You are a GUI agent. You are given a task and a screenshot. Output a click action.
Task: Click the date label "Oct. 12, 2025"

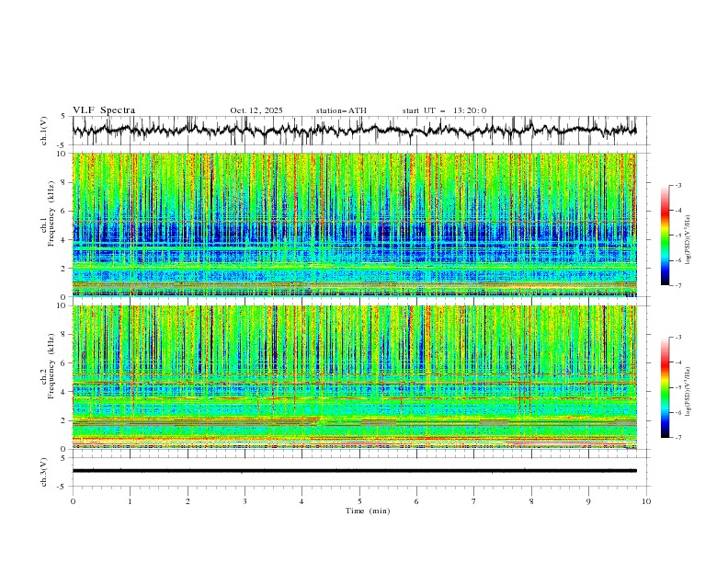(x=256, y=110)
